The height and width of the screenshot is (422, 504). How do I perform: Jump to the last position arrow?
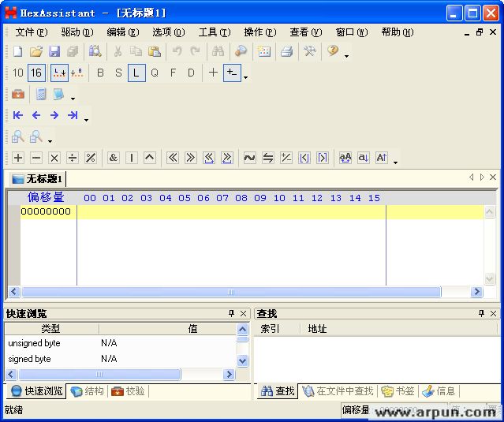pos(73,115)
